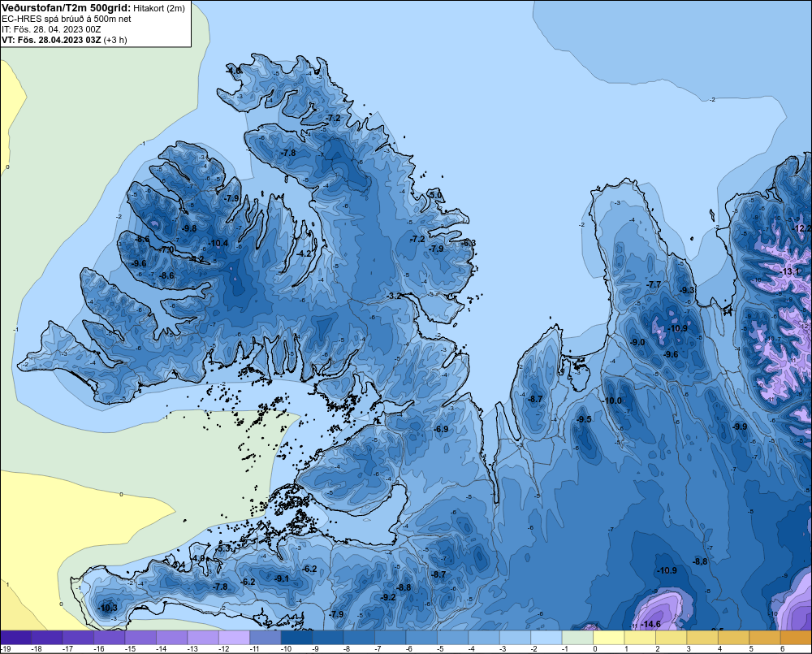Click the '-5.3' temperature value
Viewport: 812px width, 654px height.
224,548
